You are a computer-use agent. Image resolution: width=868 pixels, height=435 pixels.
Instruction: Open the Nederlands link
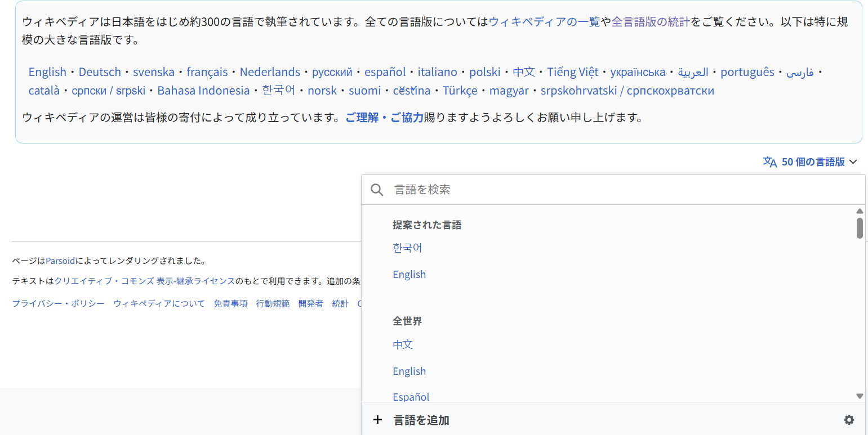(270, 72)
